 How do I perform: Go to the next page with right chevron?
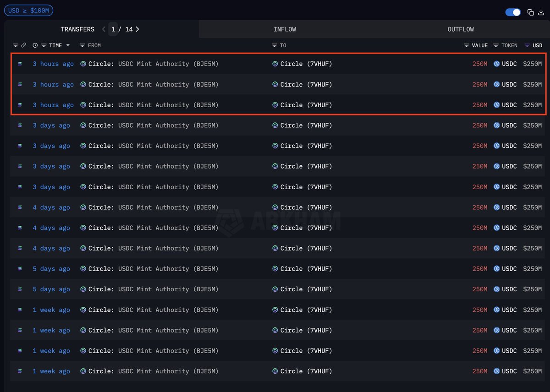coord(137,29)
